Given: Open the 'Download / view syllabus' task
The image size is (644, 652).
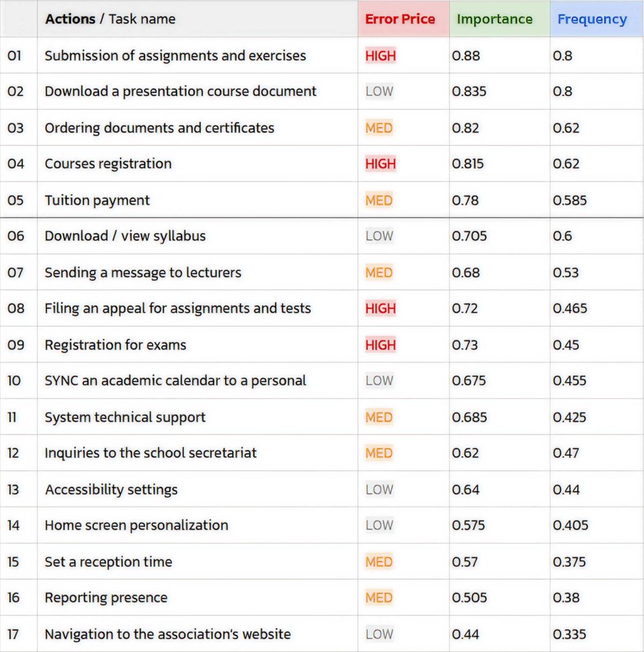Looking at the screenshot, I should point(125,236).
